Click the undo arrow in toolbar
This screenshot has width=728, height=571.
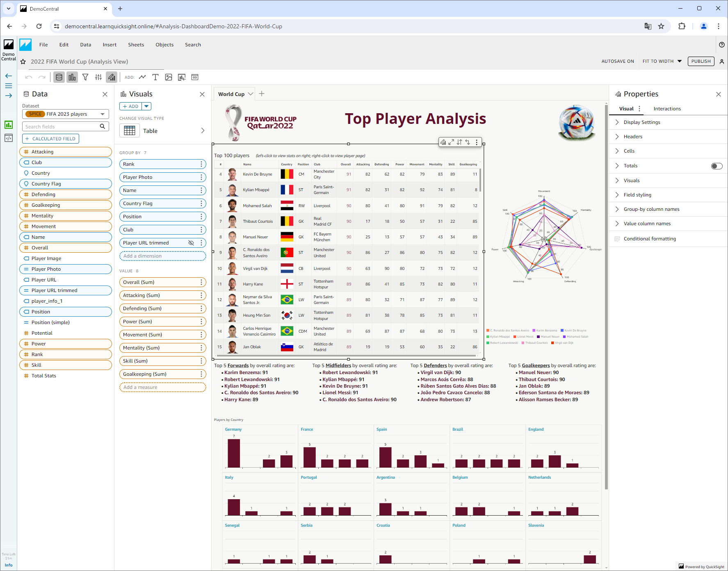(29, 77)
